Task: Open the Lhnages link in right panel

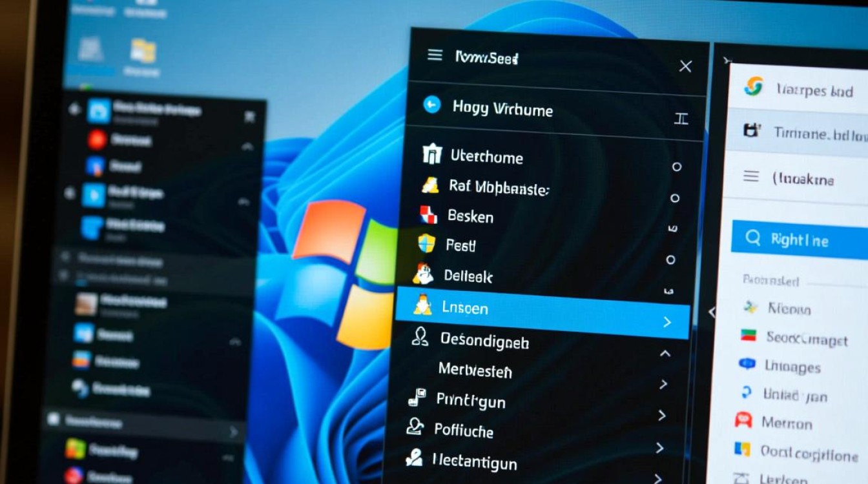Action: pos(792,367)
